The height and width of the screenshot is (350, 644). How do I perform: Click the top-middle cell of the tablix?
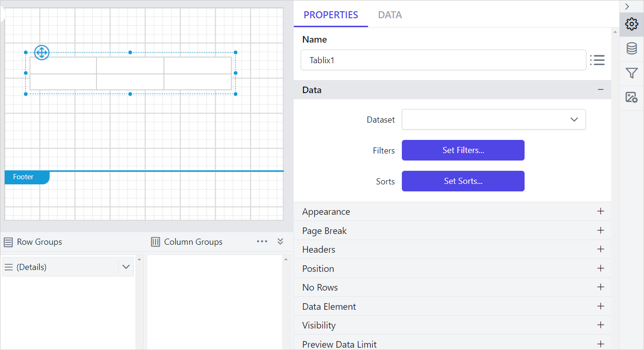pos(130,66)
